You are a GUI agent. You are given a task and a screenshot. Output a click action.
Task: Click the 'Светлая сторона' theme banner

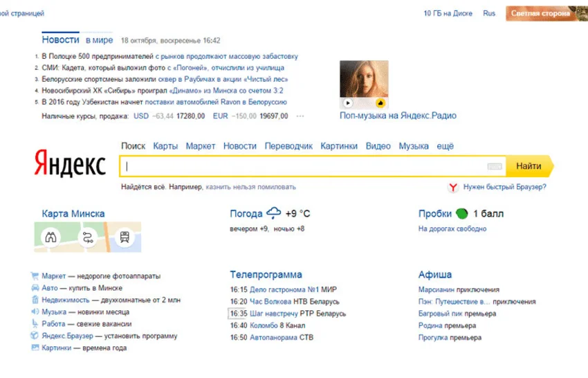click(539, 13)
